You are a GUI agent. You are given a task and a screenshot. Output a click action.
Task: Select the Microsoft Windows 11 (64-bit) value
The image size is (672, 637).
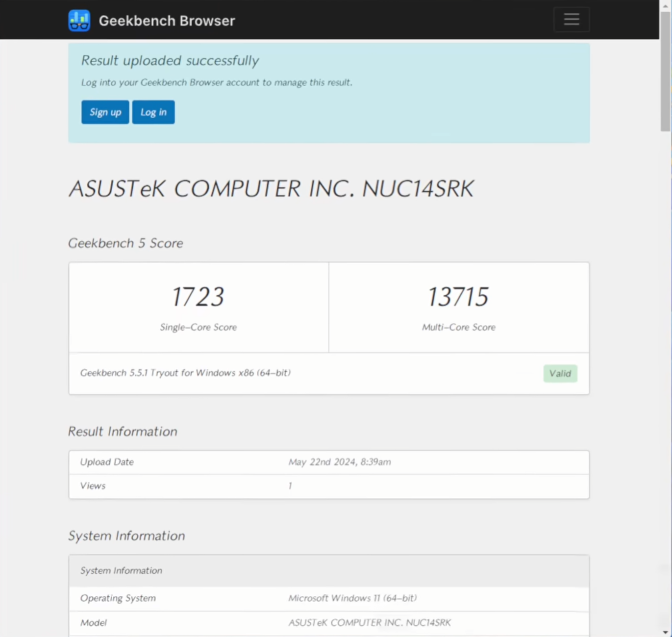point(352,598)
